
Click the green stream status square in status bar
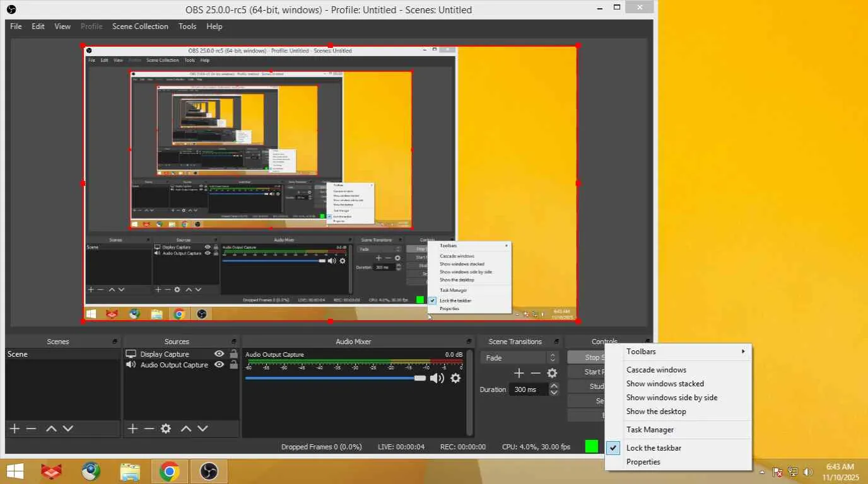591,446
